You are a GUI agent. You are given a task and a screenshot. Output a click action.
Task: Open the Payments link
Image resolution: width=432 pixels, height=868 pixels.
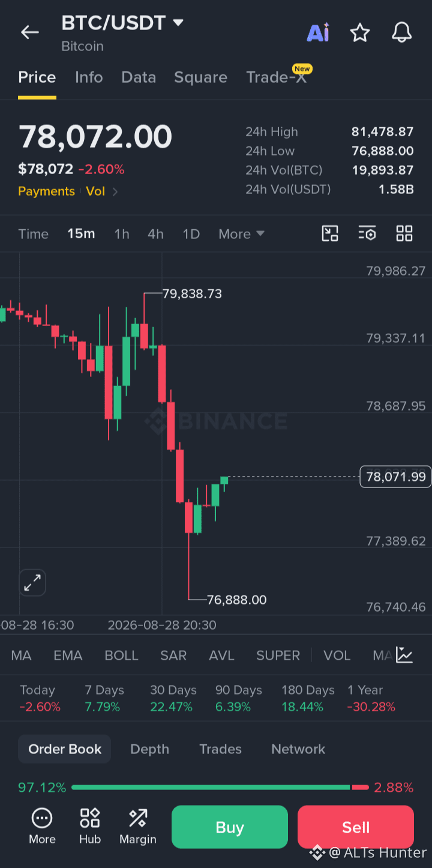pos(46,191)
